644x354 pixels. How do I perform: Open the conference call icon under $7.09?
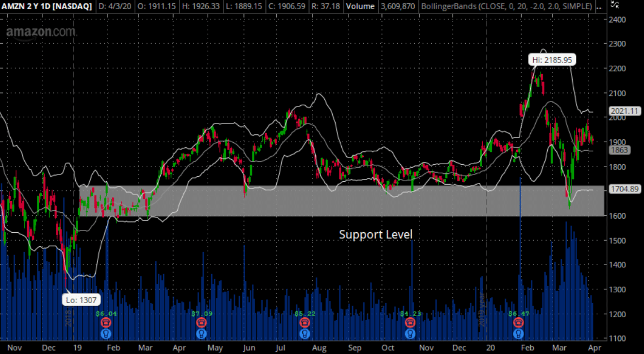tap(201, 322)
